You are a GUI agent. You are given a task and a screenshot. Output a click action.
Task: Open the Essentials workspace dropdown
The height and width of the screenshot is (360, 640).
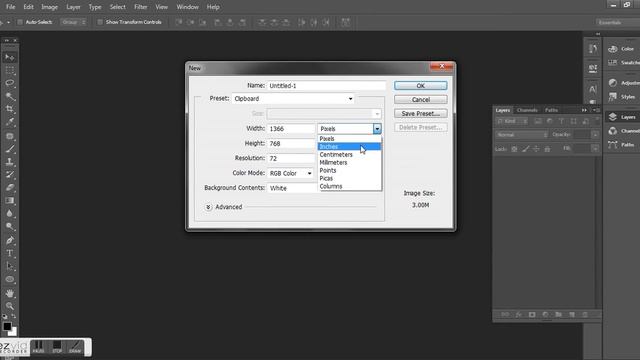point(618,22)
